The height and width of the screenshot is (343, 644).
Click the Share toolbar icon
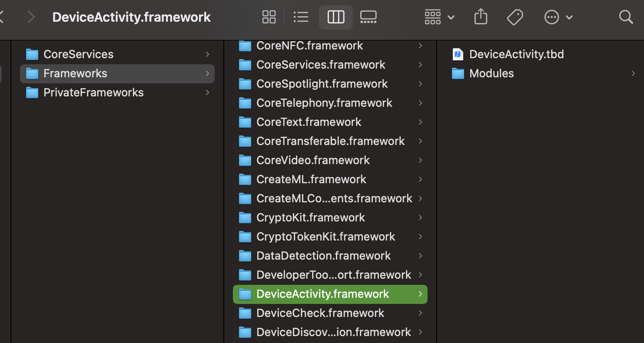[481, 17]
